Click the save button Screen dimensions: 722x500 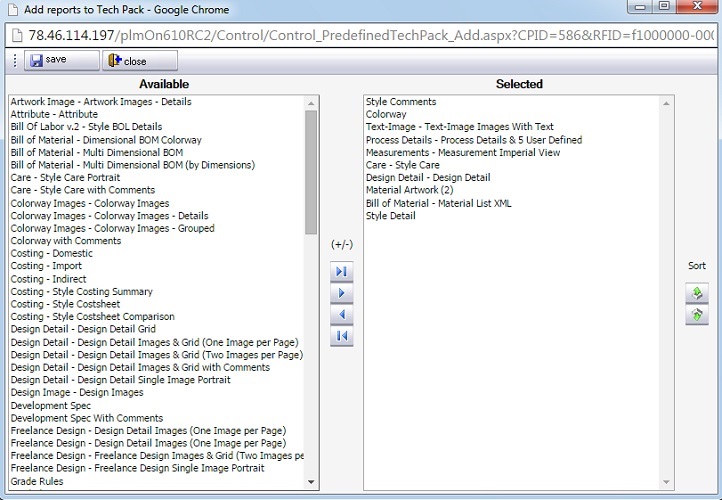(x=62, y=60)
